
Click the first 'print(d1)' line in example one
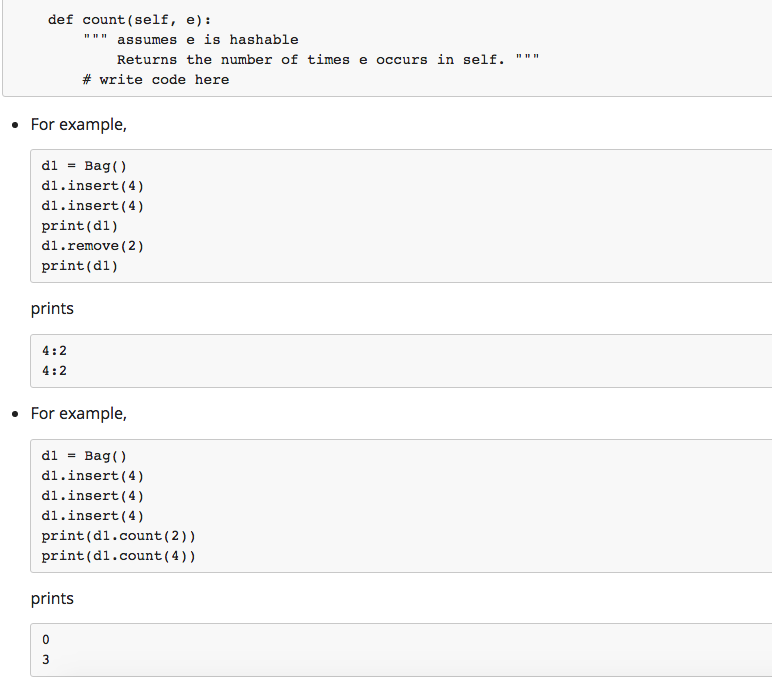[x=80, y=226]
